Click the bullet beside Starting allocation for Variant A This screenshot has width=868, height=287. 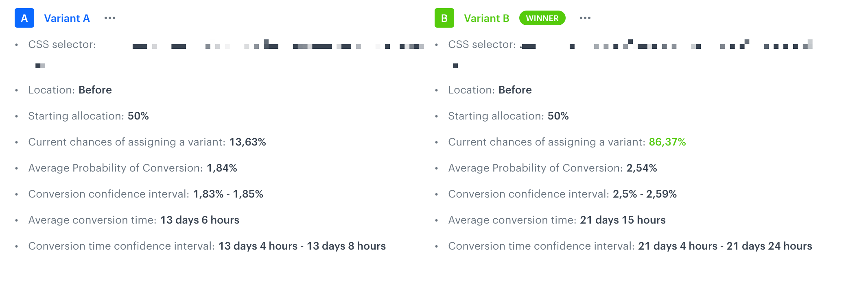[x=16, y=116]
